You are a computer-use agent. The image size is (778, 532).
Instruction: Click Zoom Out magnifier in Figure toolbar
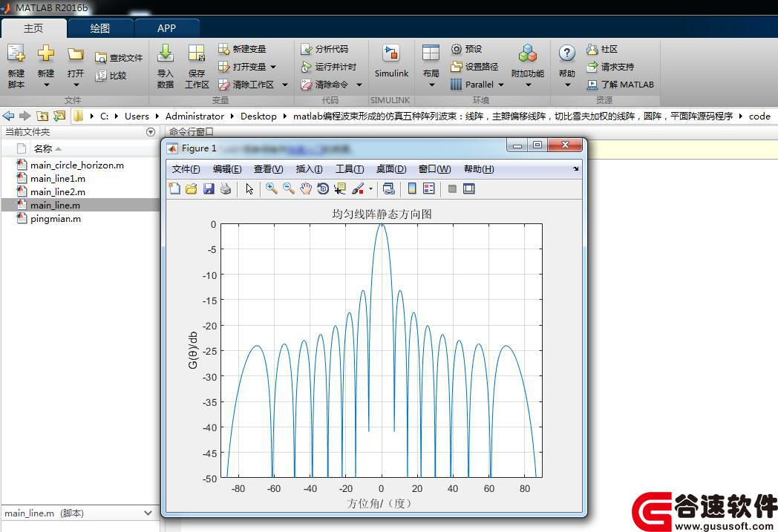tap(289, 188)
